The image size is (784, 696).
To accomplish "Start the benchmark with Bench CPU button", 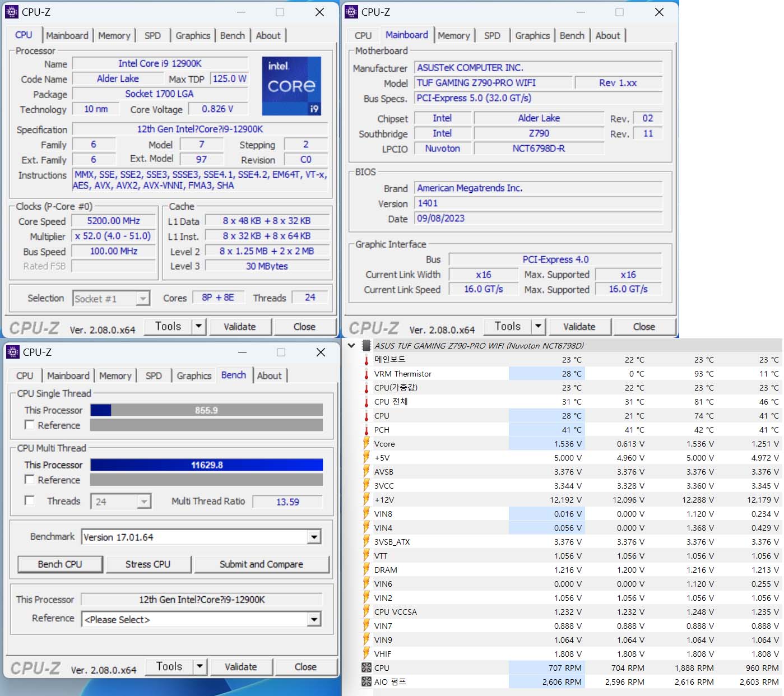I will [60, 564].
